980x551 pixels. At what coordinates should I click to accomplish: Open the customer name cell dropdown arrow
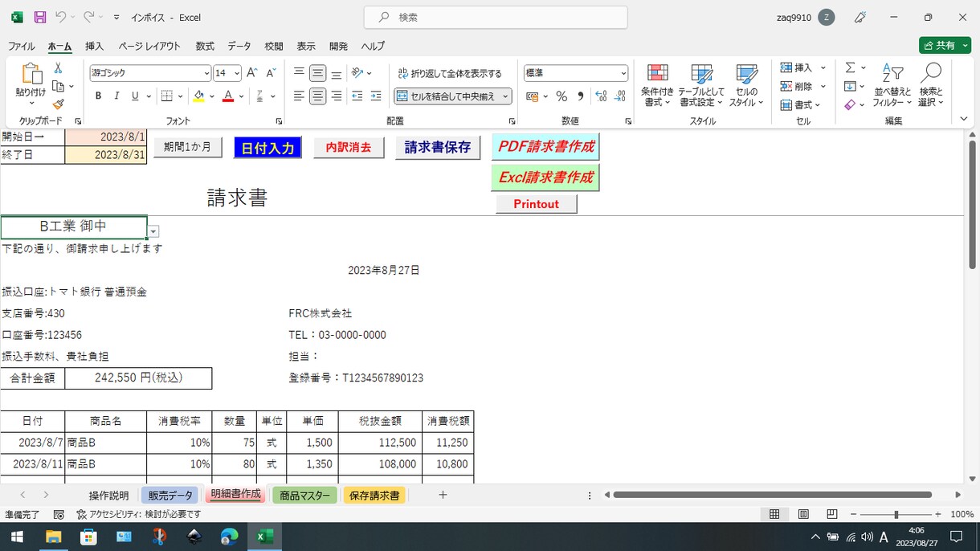[153, 231]
